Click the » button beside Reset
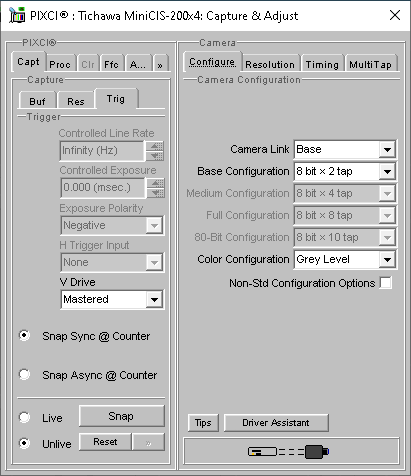Screen dimensions: 411x476 [x=148, y=442]
